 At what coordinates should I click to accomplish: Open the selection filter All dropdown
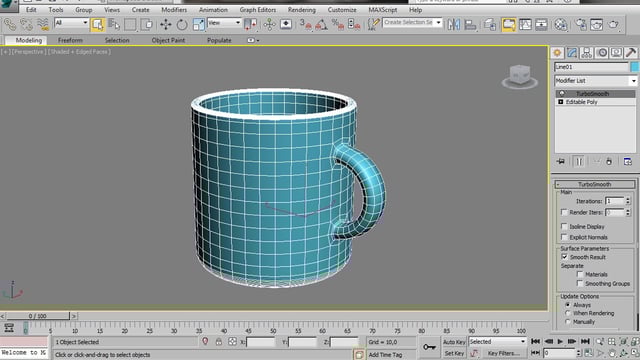[71, 23]
